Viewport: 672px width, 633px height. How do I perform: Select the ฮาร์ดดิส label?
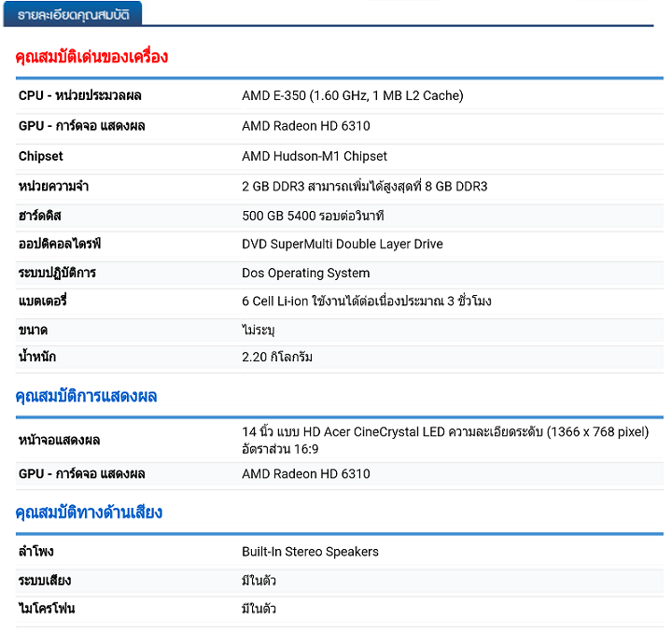click(x=40, y=216)
